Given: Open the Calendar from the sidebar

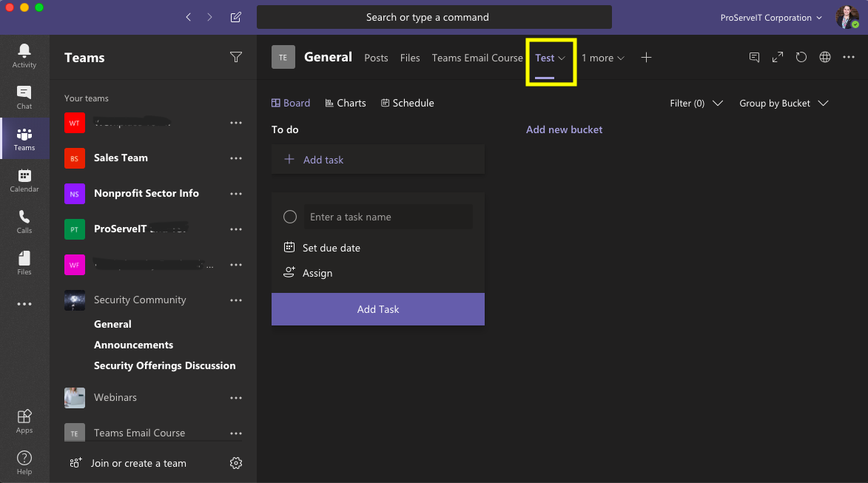Looking at the screenshot, I should [x=24, y=179].
